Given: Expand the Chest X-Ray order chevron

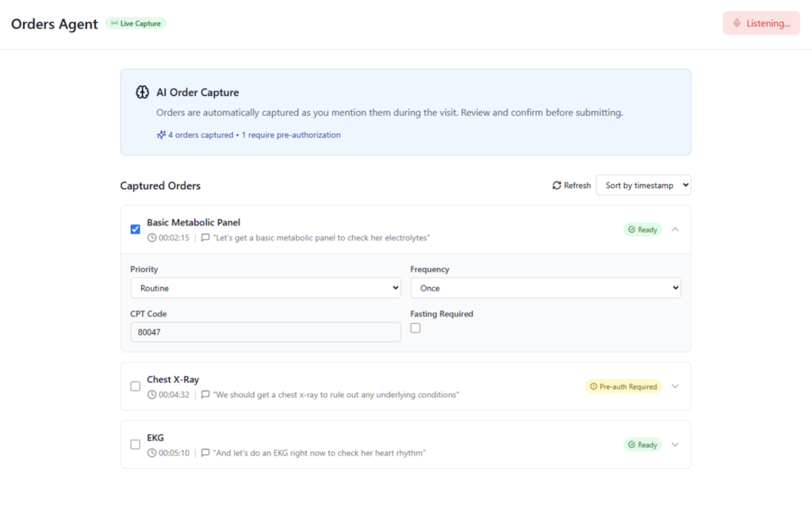Looking at the screenshot, I should point(676,386).
